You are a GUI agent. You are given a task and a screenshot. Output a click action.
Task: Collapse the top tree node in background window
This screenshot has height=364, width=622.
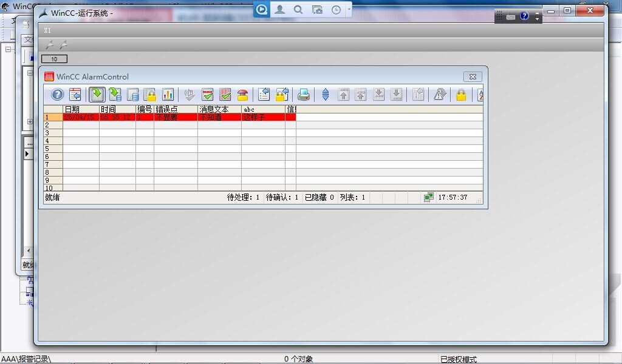tap(8, 50)
